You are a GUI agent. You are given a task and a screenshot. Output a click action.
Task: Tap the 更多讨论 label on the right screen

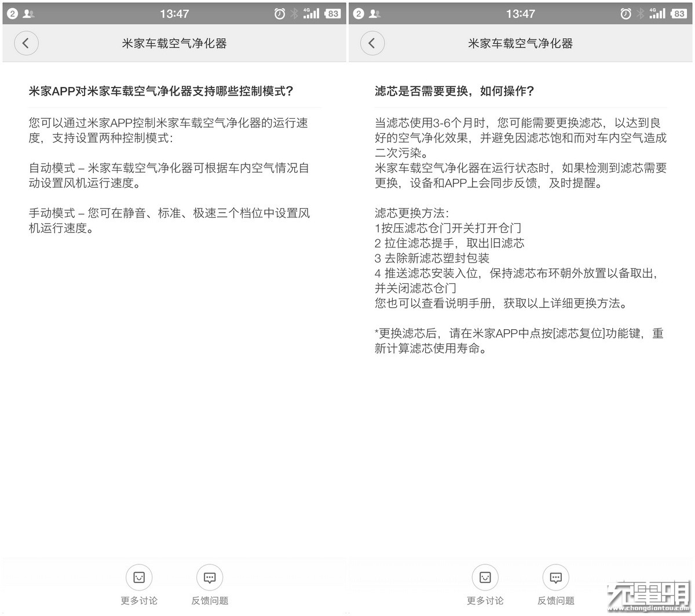coord(485,600)
